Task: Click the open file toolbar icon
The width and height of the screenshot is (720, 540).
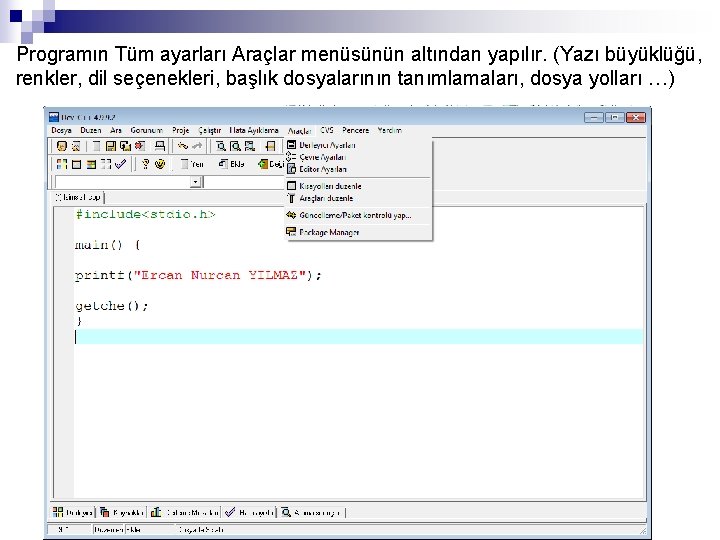Action: [76, 146]
